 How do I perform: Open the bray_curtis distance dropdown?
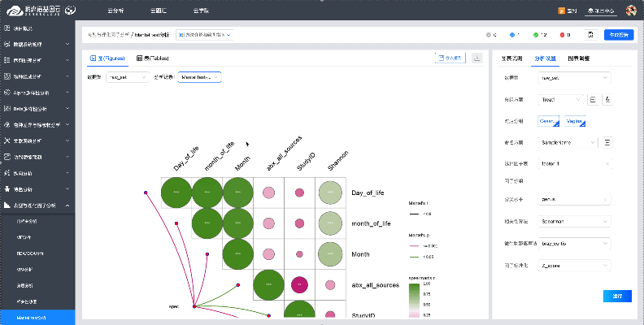pyautogui.click(x=574, y=243)
